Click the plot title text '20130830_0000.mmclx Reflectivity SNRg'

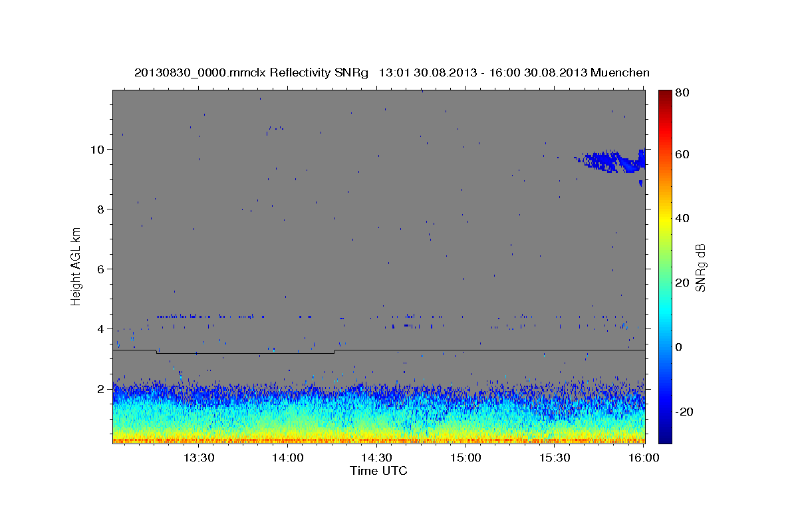(251, 72)
